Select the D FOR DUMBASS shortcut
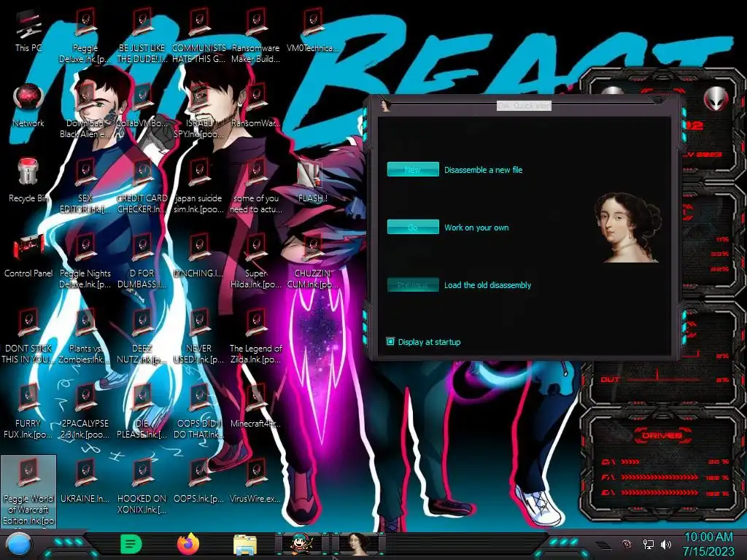This screenshot has height=560, width=747. pos(142,262)
